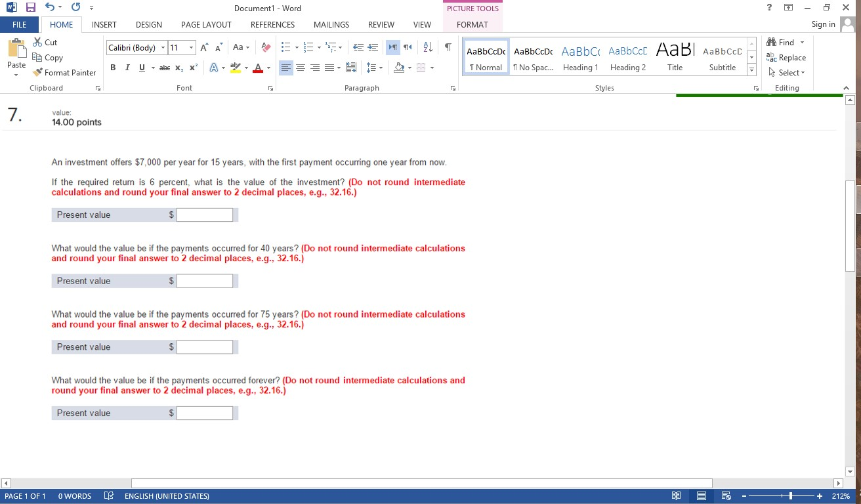The height and width of the screenshot is (504, 861).
Task: Open the font color dropdown arrow
Action: click(268, 68)
